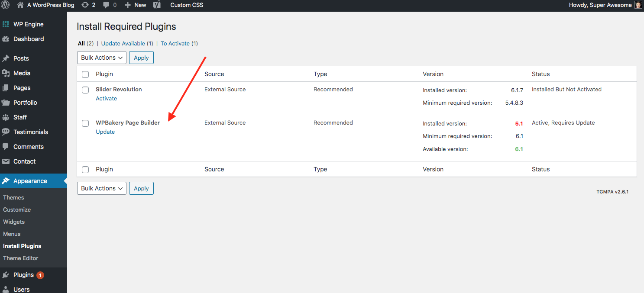Click minimum required version 5.4.8.3
Image resolution: width=644 pixels, height=293 pixels.
pyautogui.click(x=514, y=103)
